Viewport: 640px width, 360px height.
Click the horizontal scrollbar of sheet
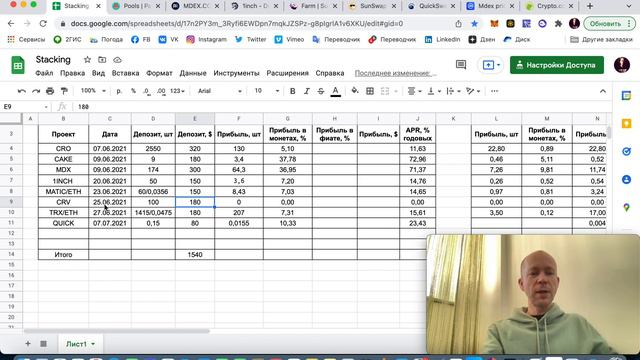(116, 331)
